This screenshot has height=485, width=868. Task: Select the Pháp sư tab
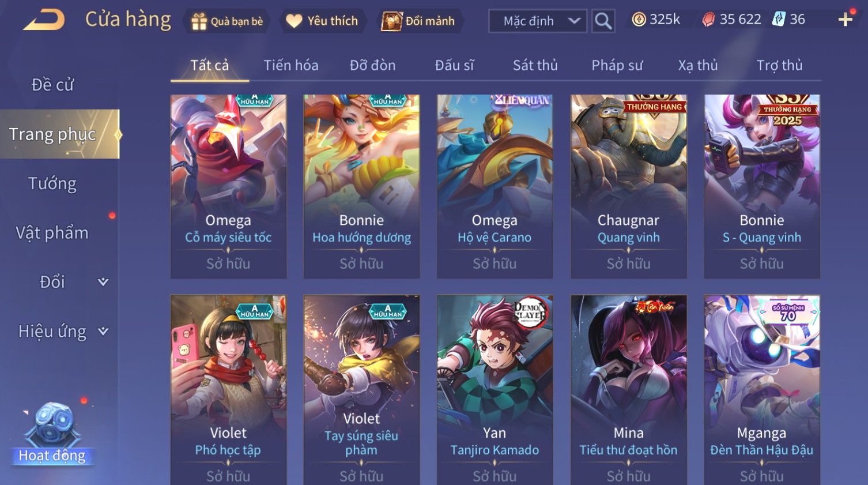pos(617,65)
